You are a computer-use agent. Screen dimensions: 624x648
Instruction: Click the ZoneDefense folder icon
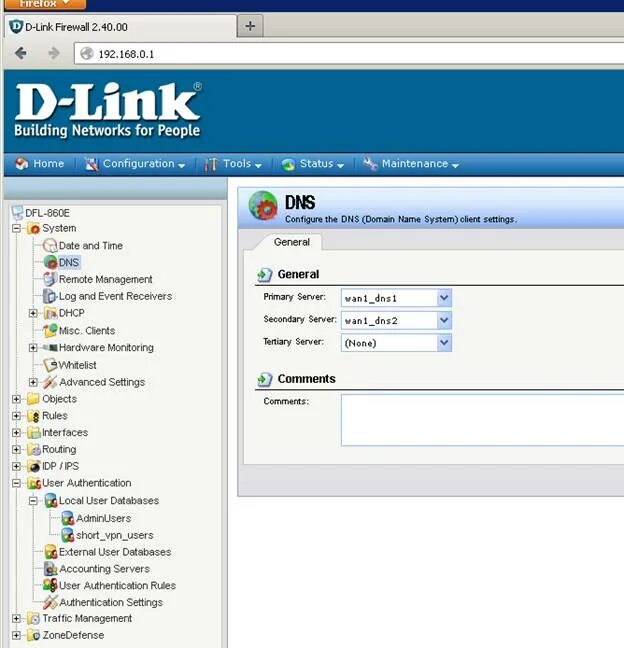click(x=33, y=635)
